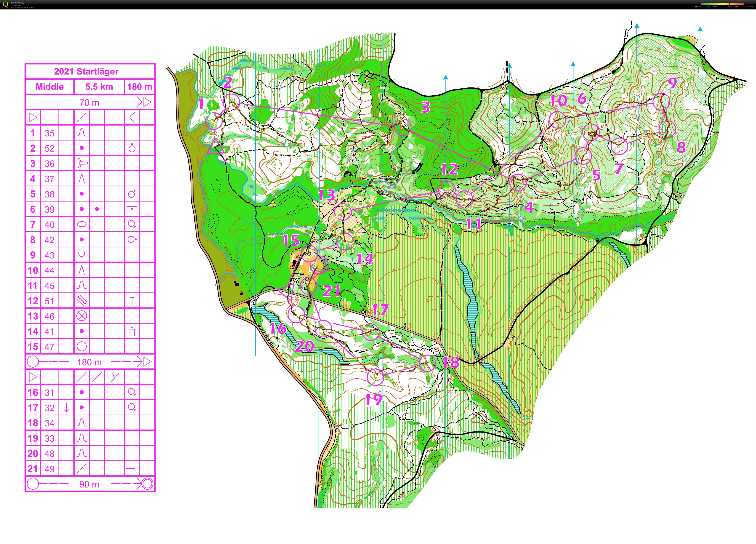The width and height of the screenshot is (756, 544).
Task: Click control circle 9 on the map
Action: click(661, 102)
